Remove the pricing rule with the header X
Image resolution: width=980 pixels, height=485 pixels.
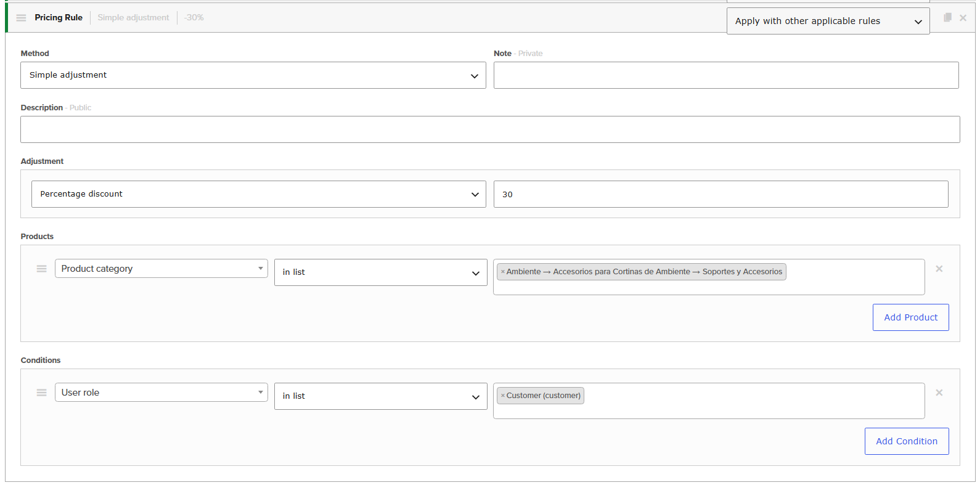click(963, 18)
